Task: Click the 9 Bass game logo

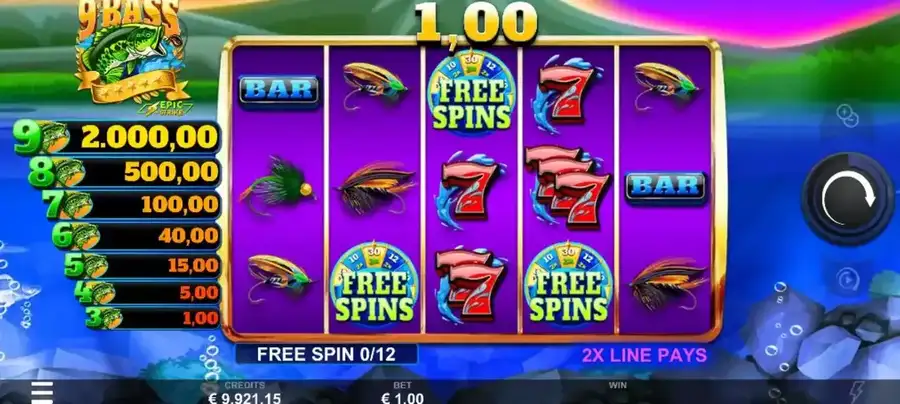Action: tap(133, 56)
